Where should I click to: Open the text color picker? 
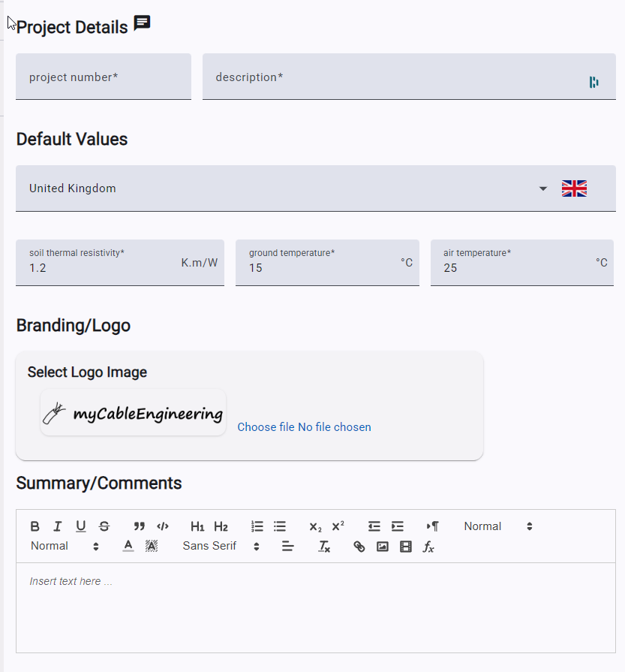[128, 546]
